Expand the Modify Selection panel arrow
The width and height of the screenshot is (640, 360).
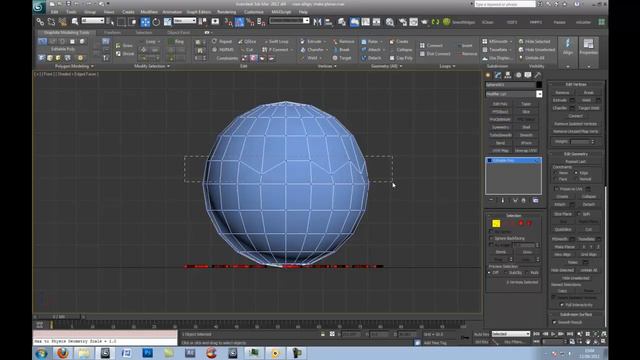point(169,66)
